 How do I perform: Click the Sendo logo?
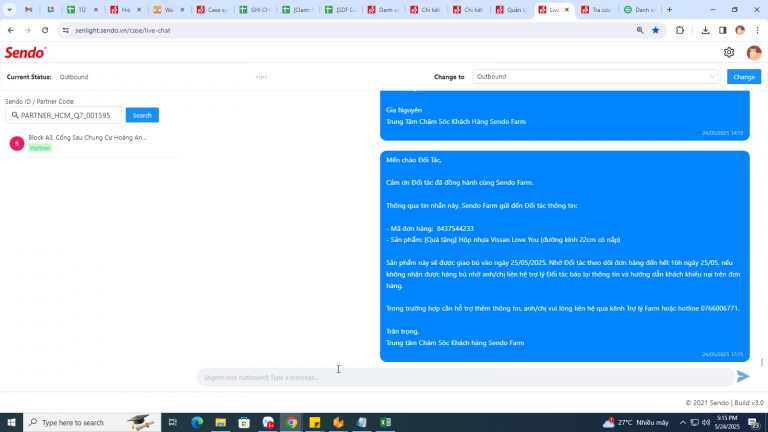[x=25, y=52]
